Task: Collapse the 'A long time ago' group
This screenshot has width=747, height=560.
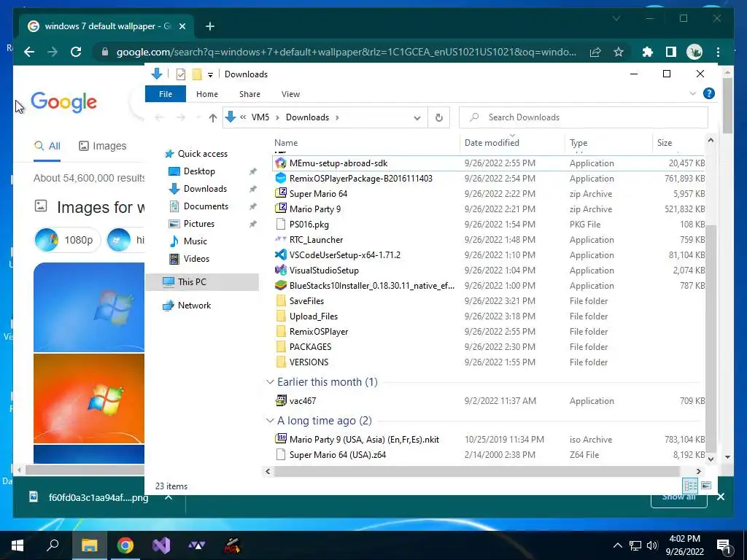Action: pyautogui.click(x=270, y=421)
